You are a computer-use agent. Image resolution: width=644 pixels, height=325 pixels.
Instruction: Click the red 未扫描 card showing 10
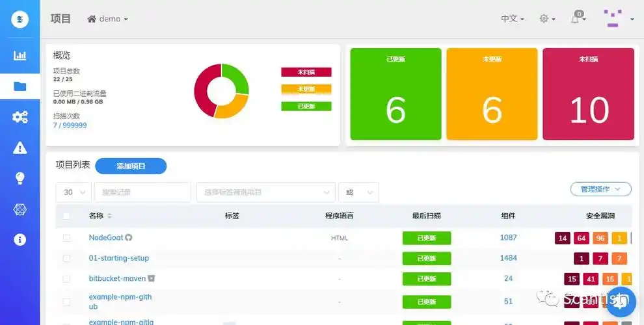588,94
